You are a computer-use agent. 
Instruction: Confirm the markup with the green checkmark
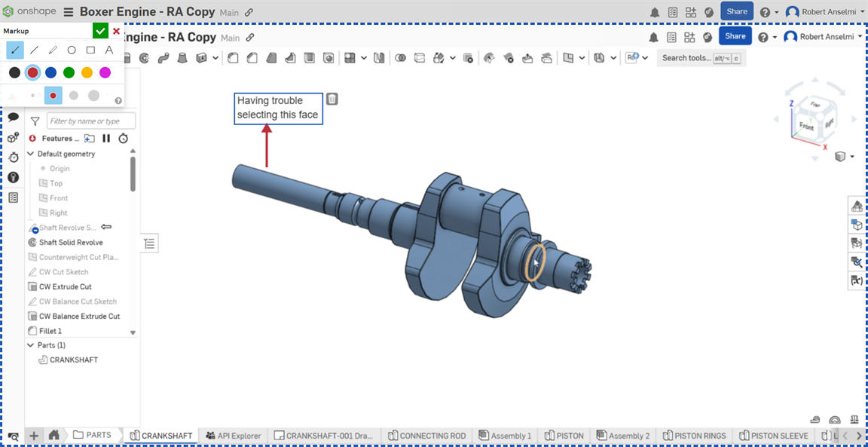pyautogui.click(x=100, y=31)
